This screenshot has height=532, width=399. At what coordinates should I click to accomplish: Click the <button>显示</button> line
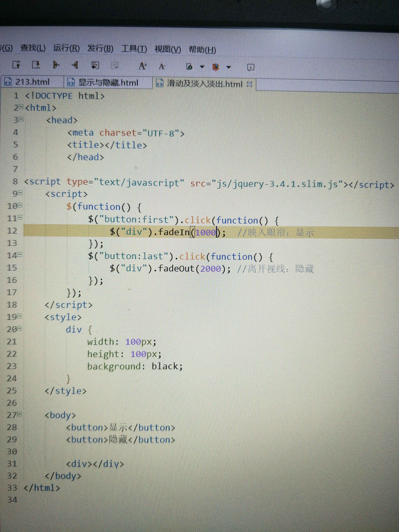121,428
